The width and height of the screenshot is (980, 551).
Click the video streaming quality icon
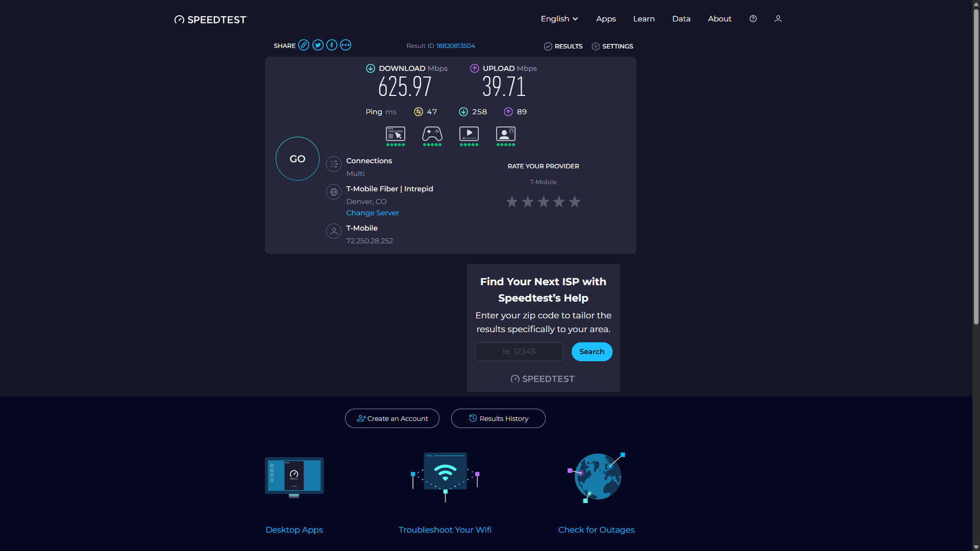click(469, 134)
